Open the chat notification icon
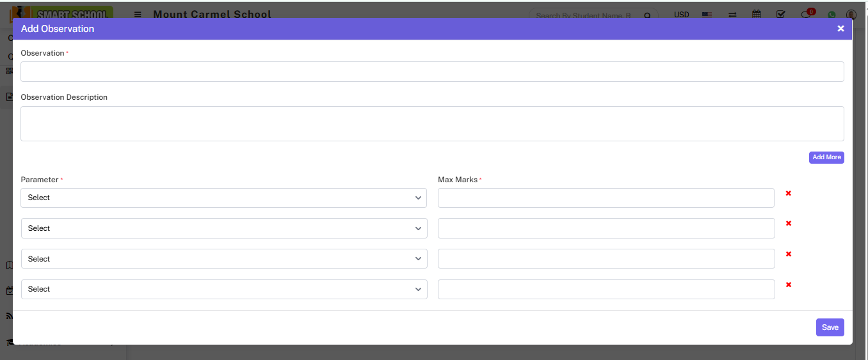 [x=807, y=15]
